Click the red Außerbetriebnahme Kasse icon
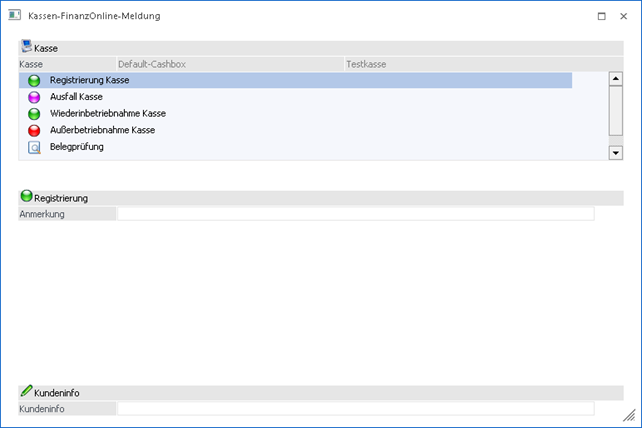 [34, 131]
